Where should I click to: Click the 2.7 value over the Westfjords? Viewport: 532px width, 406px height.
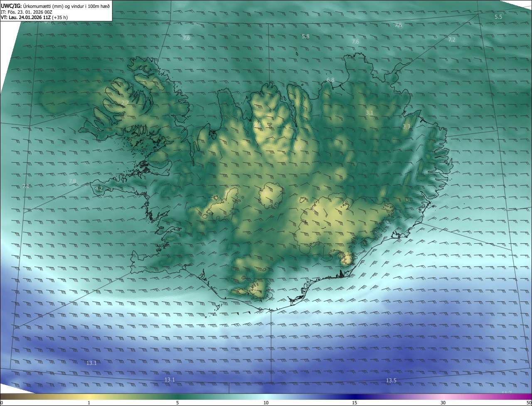coord(125,103)
